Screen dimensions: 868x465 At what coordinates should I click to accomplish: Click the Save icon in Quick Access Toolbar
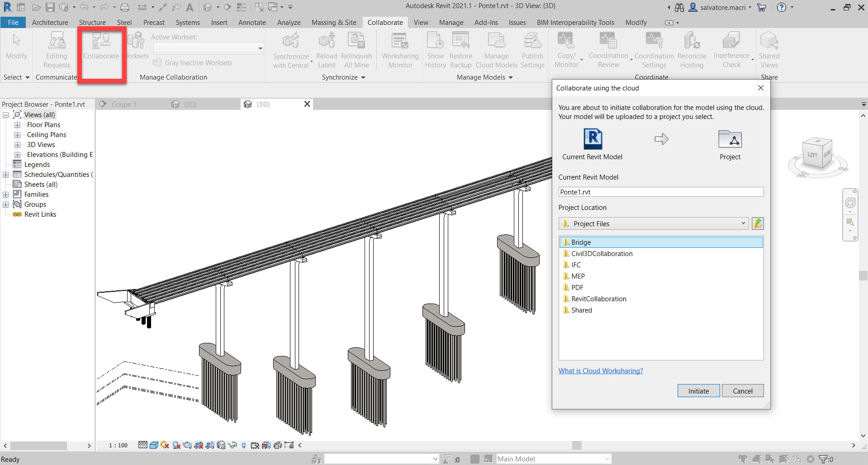click(50, 7)
